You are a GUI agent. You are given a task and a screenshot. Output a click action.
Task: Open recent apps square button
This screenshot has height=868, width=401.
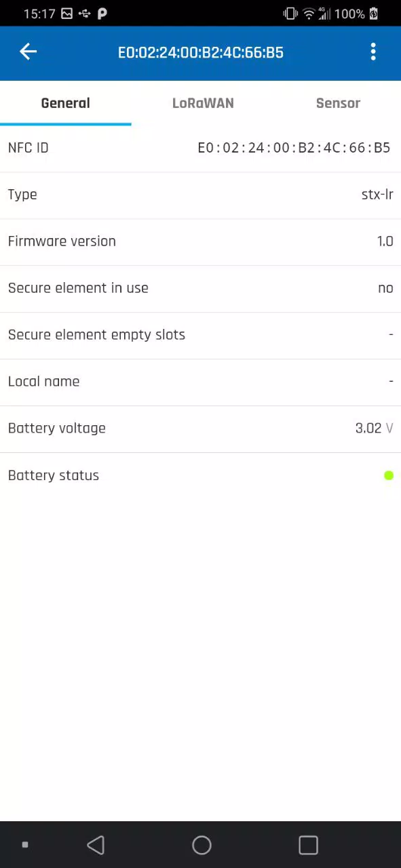pos(308,845)
